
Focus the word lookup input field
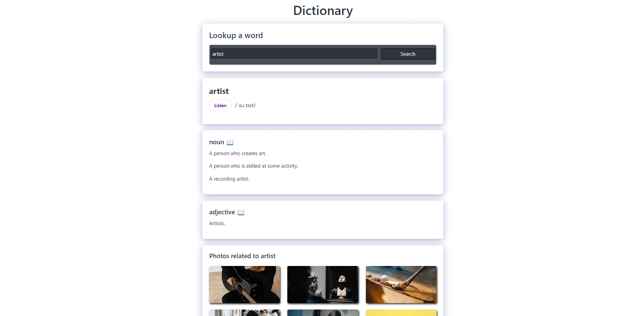[294, 54]
